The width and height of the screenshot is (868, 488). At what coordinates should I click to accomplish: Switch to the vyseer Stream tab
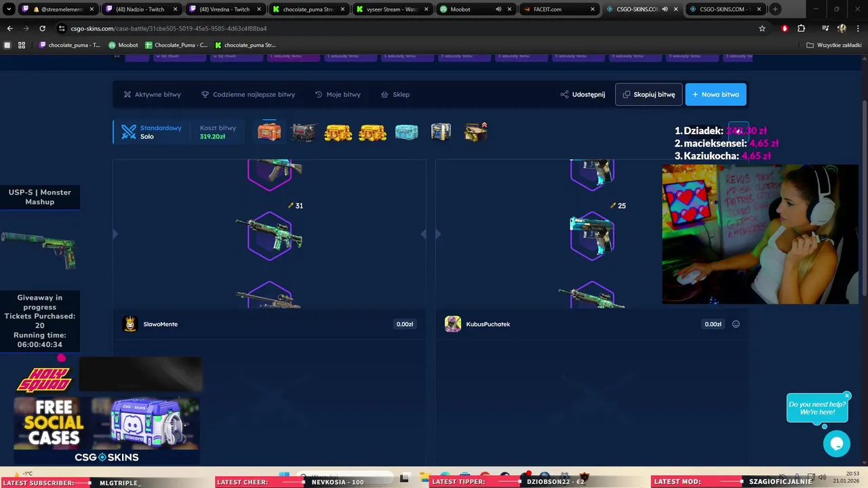pos(391,9)
